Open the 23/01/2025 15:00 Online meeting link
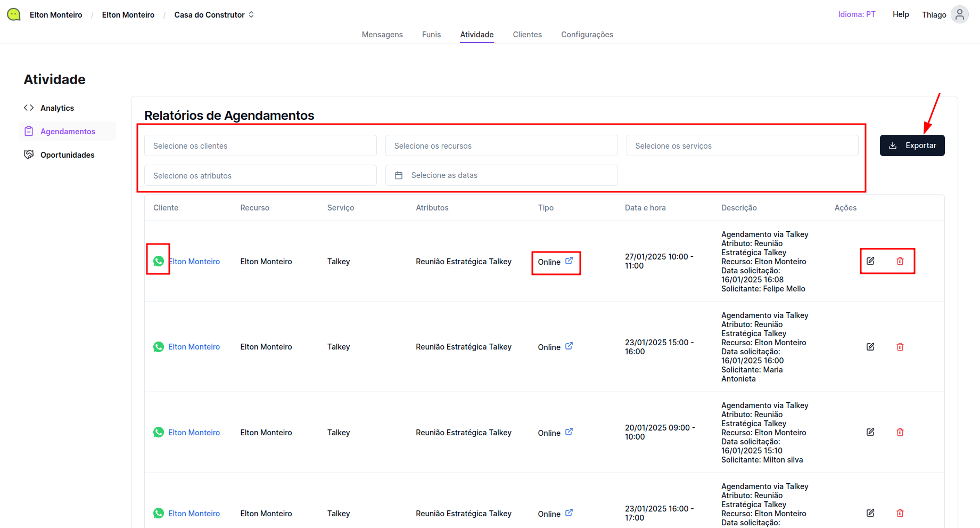Screen dimensions: 980x528 pos(569,346)
